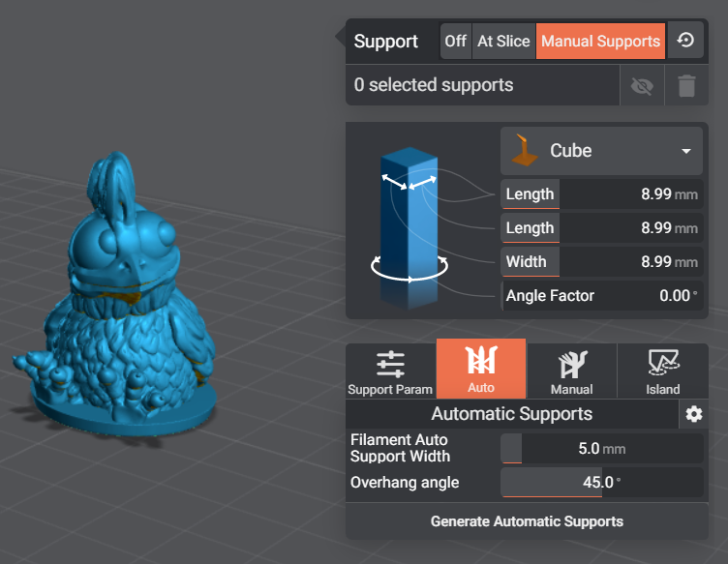Screen dimensions: 728x564
Task: Edit the Angle Factor value field
Action: pyautogui.click(x=629, y=295)
